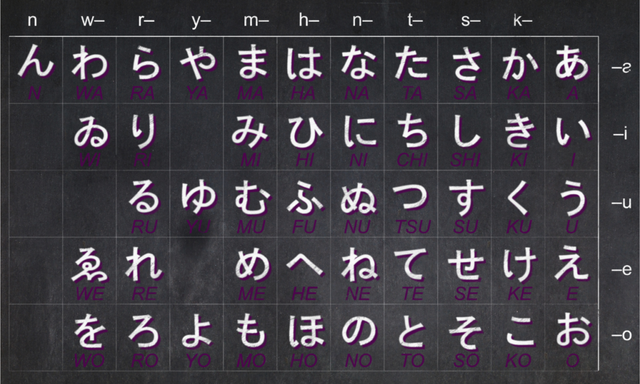
Task: Choose the –o row label
Action: [622, 335]
